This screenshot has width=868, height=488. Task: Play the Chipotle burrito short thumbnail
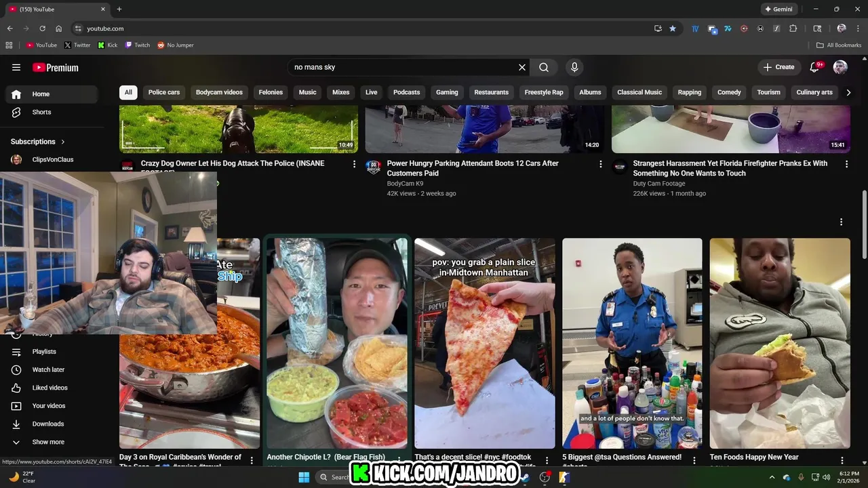(337, 343)
